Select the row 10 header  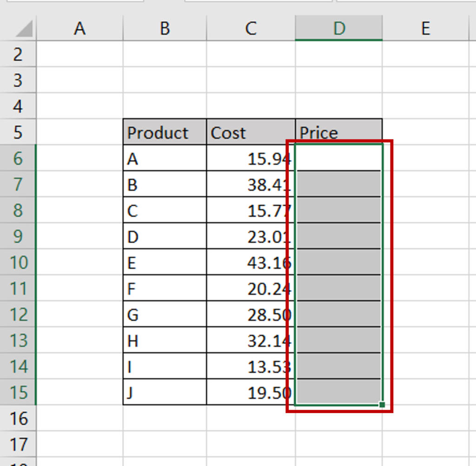tap(18, 262)
